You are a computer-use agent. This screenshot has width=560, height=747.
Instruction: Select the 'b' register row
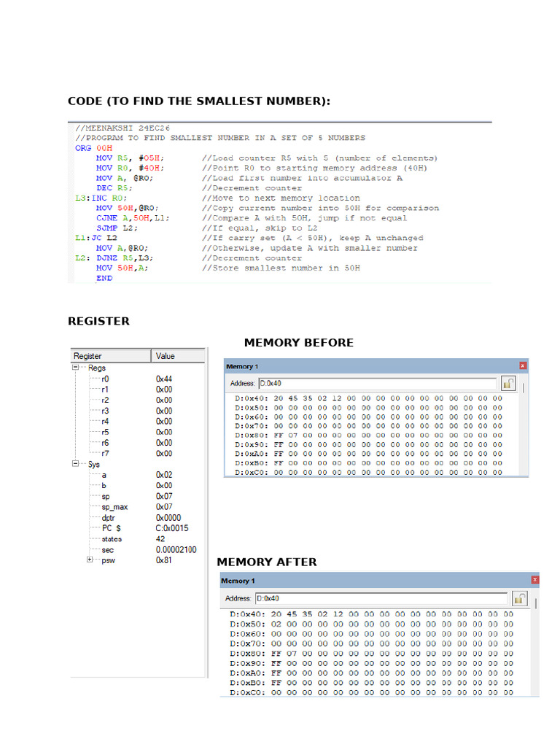tap(138, 485)
